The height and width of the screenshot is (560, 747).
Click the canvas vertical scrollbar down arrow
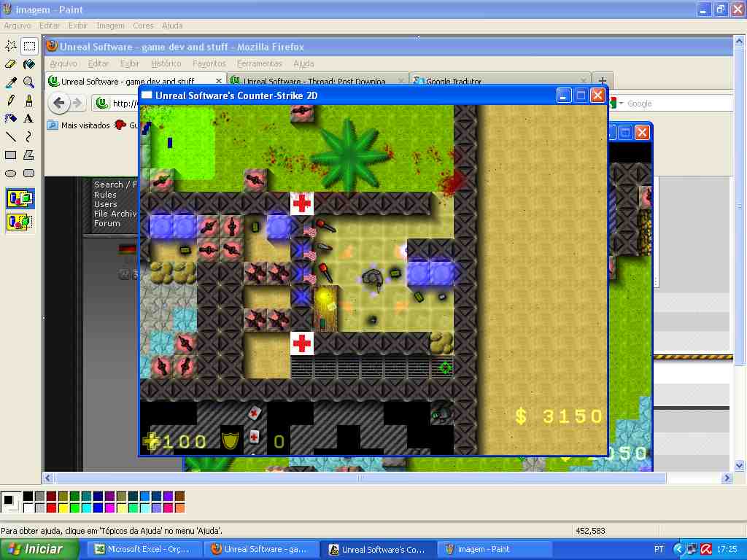[739, 465]
